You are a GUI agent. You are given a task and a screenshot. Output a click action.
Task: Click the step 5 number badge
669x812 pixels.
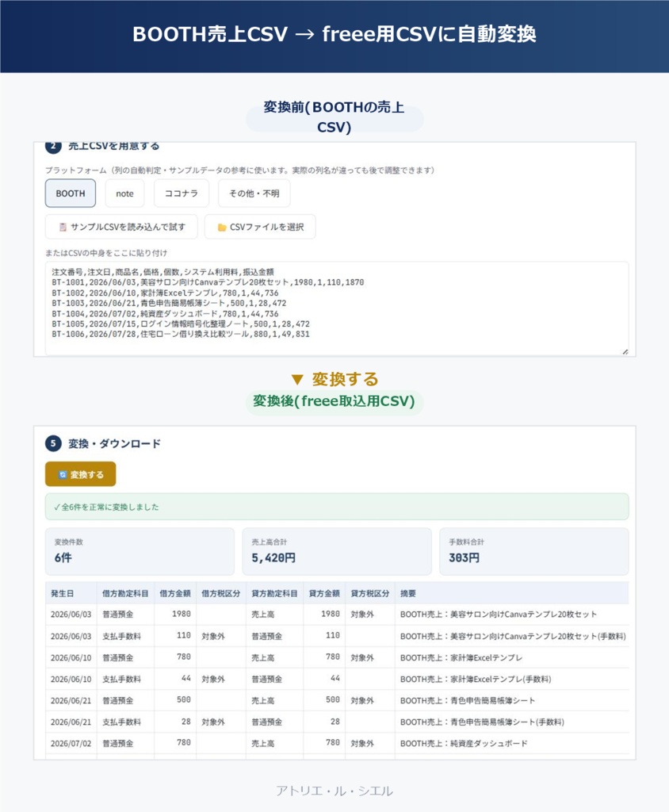[53, 443]
